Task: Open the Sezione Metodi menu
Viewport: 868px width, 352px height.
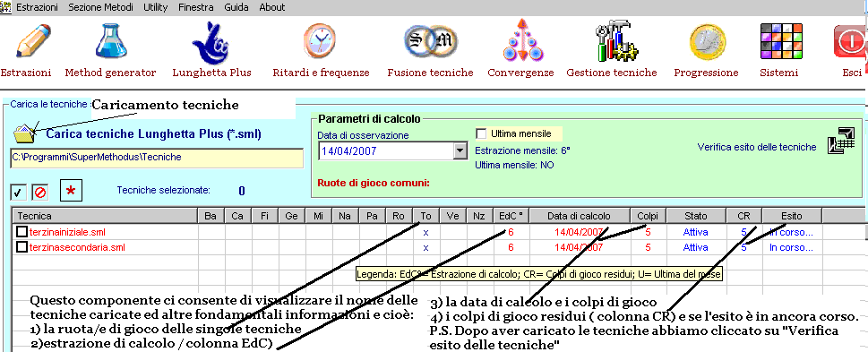Action: (x=100, y=7)
